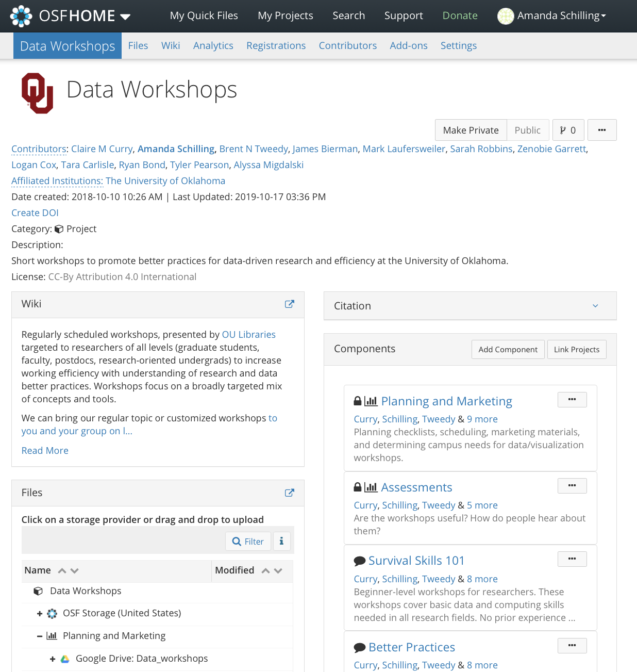Click the file browser info icon

tap(281, 541)
